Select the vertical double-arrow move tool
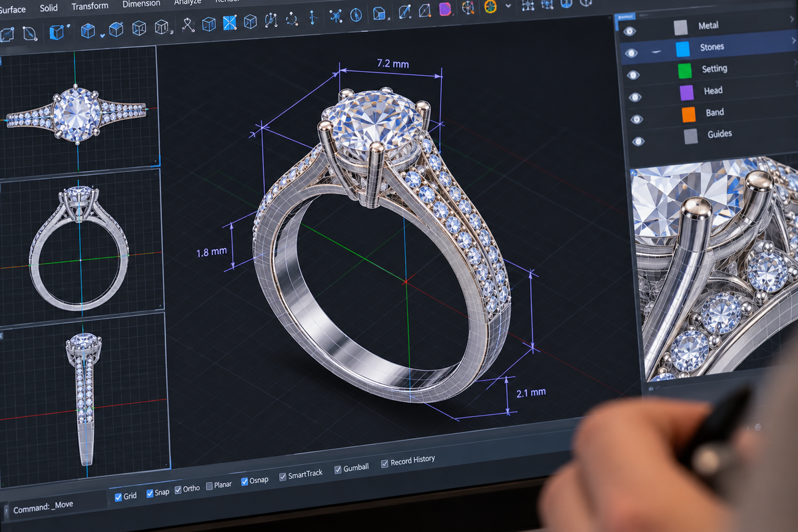This screenshot has height=532, width=798. coord(312,17)
